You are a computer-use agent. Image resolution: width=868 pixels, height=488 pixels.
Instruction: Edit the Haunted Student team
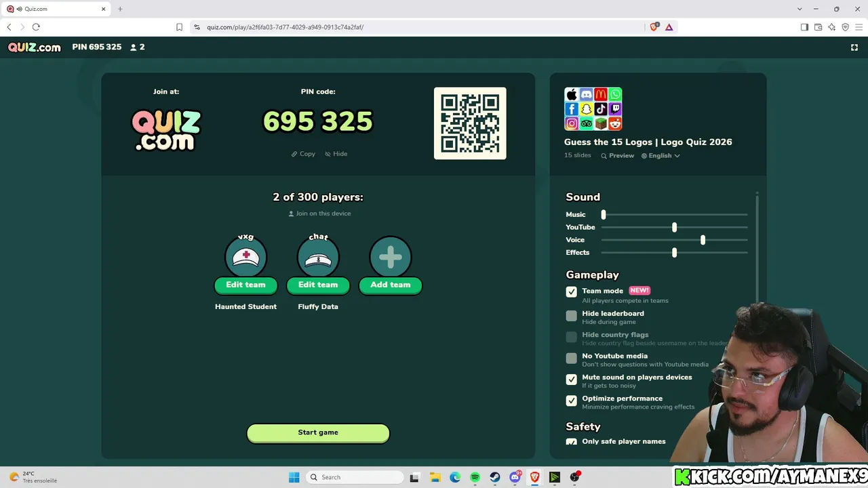tap(245, 285)
